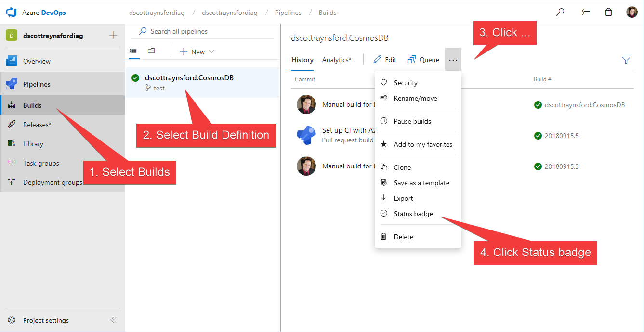This screenshot has height=332, width=644.
Task: Click the Azure DevOps logo
Action: coord(11,13)
